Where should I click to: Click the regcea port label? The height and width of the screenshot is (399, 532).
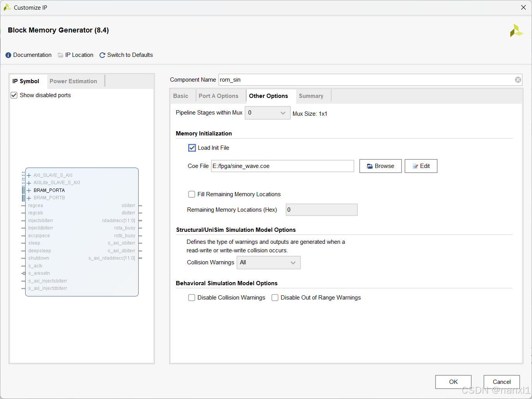tap(36, 205)
